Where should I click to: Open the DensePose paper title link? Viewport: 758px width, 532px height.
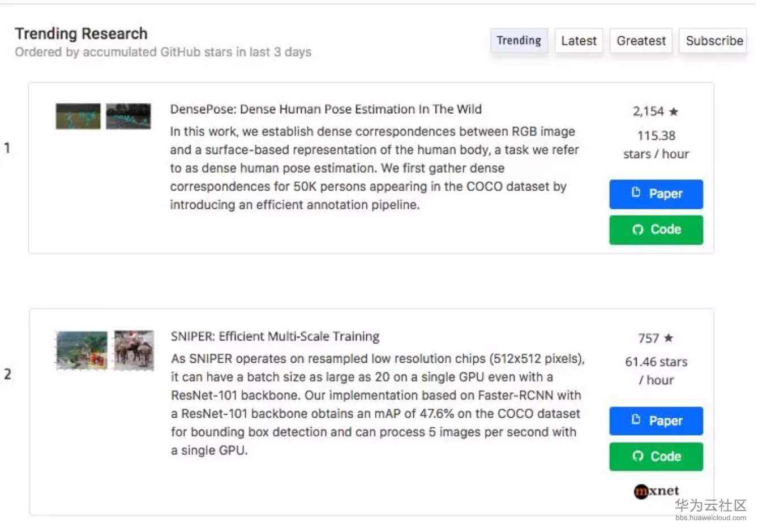(x=326, y=109)
